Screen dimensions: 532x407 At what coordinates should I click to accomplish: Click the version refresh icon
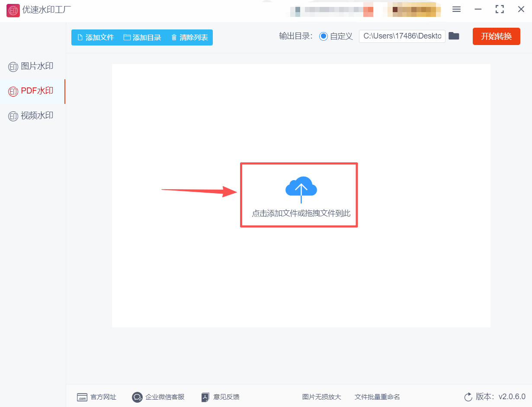468,397
